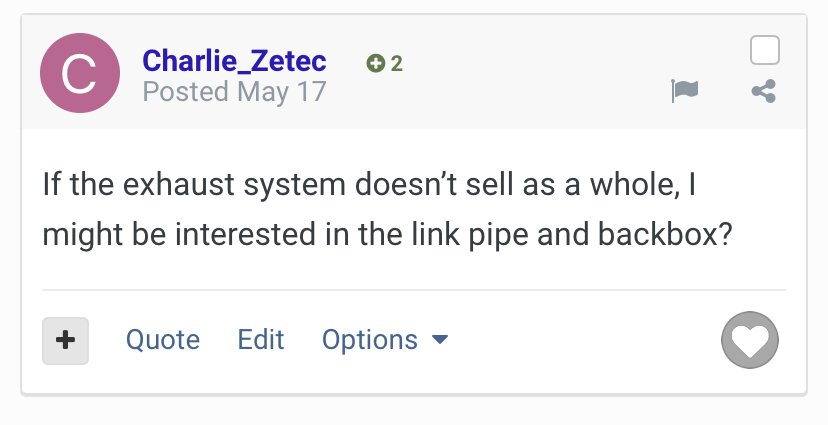Screen dimensions: 828x425
Task: Click the post text about exhaust system
Action: point(387,209)
